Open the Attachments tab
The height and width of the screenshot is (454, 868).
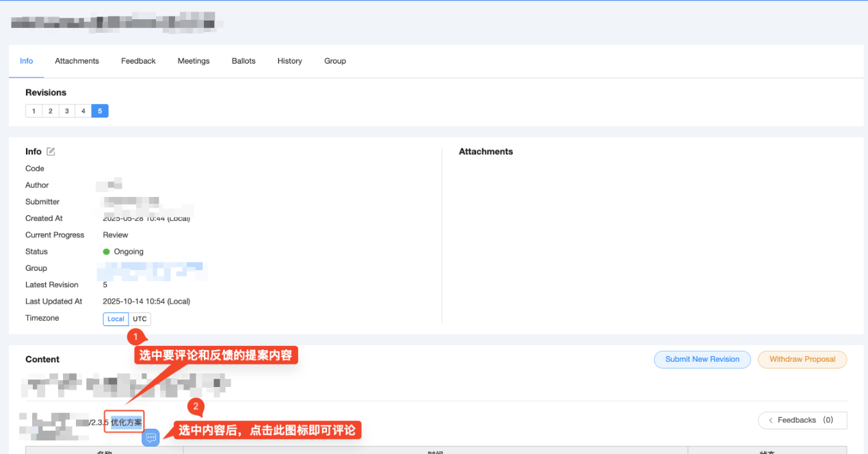click(77, 62)
